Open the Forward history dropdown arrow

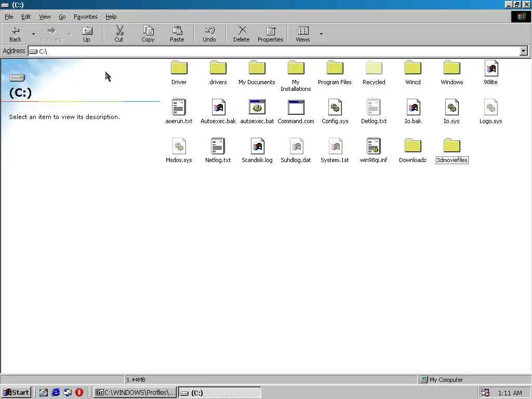pyautogui.click(x=69, y=34)
